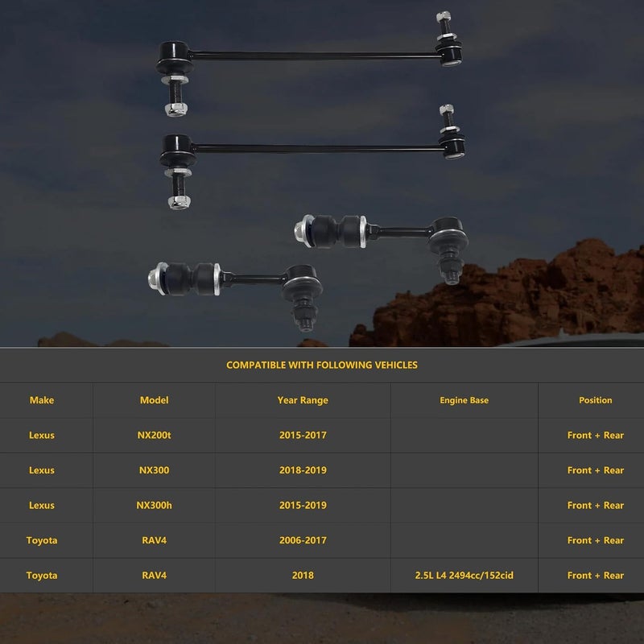Click 'Front + Rear' in the 2018-2019 row
The image size is (644, 644).
coord(595,470)
